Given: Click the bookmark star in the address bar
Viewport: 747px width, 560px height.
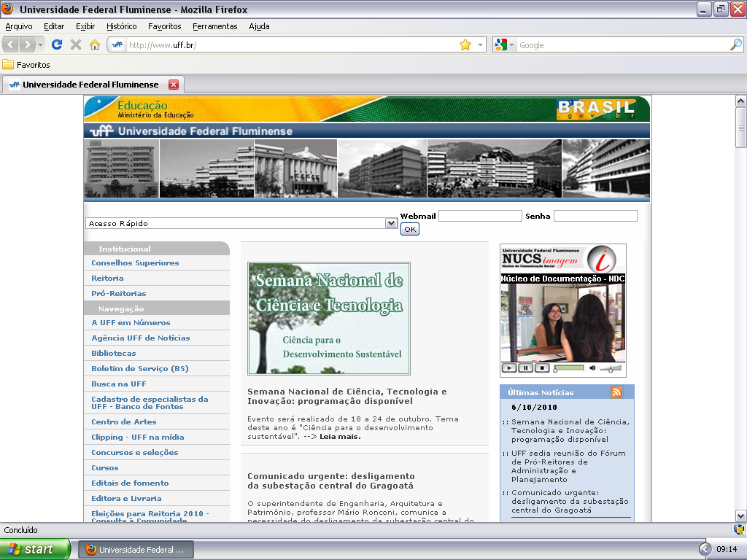Looking at the screenshot, I should [x=465, y=44].
